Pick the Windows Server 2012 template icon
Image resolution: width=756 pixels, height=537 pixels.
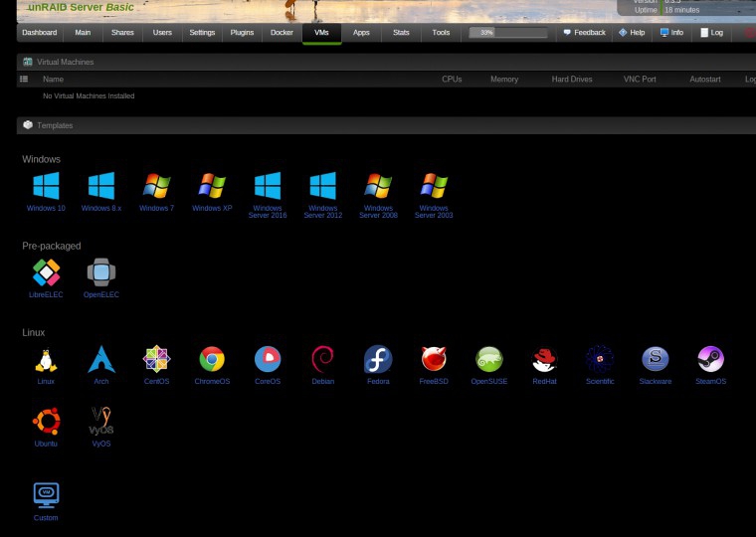(x=323, y=186)
